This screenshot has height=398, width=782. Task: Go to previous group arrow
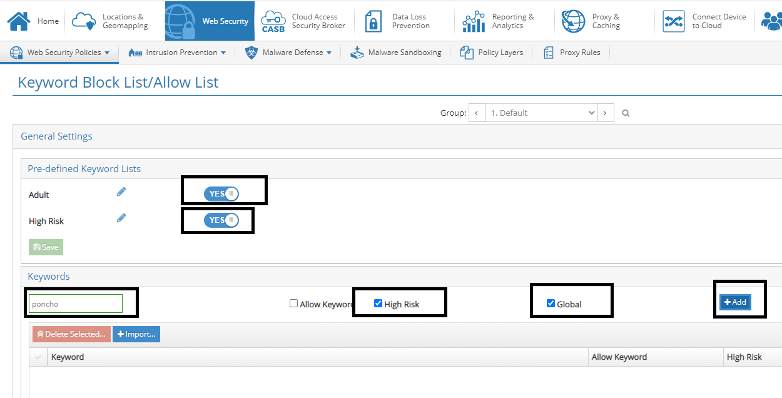click(477, 113)
